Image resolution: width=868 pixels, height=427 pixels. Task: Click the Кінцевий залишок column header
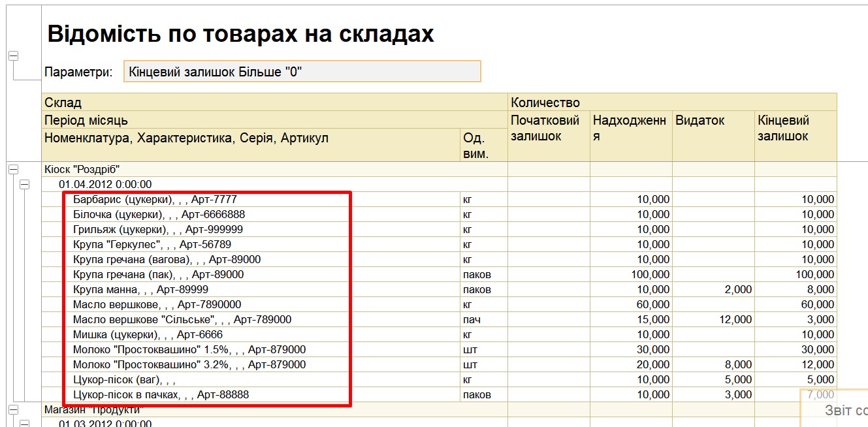[x=796, y=136]
